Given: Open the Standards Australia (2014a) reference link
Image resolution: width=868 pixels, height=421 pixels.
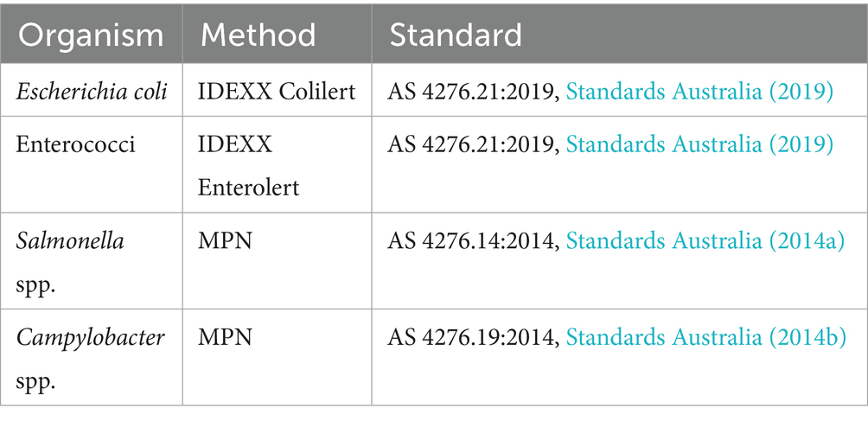Looking at the screenshot, I should pyautogui.click(x=705, y=240).
